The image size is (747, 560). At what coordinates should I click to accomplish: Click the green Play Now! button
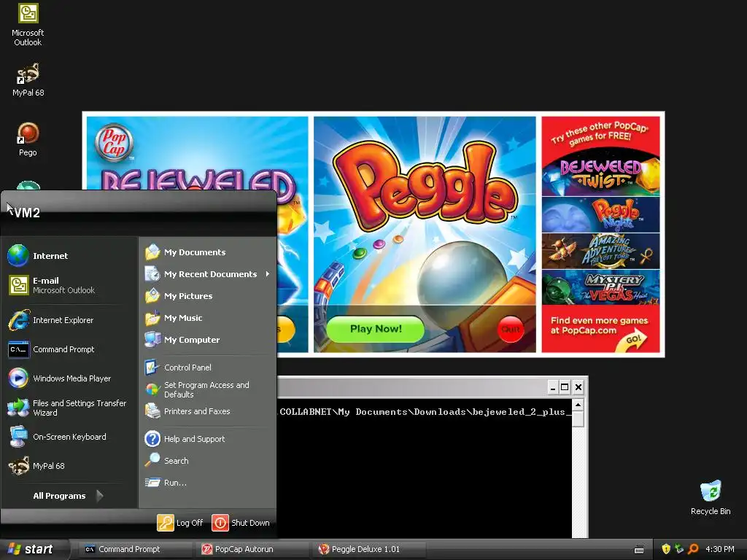click(x=376, y=329)
